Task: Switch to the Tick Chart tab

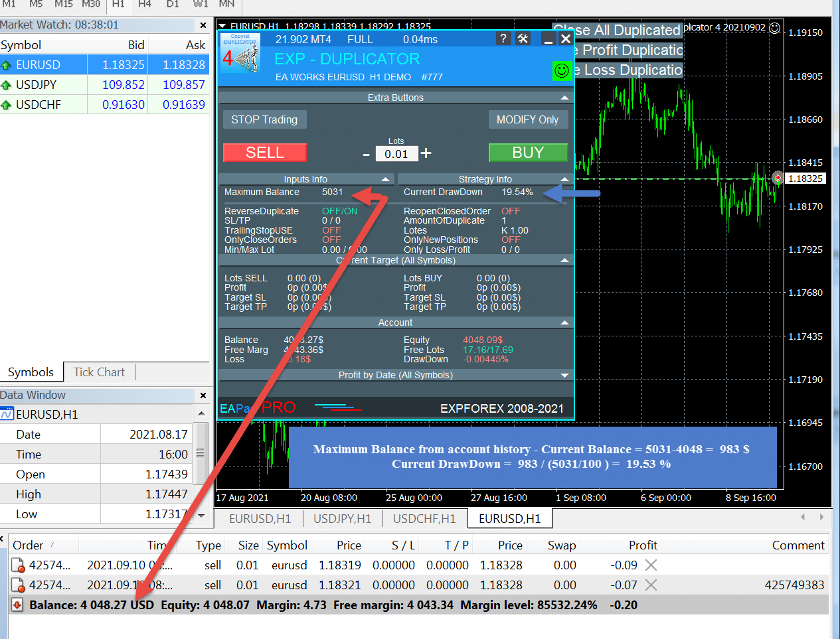Action: coord(99,372)
